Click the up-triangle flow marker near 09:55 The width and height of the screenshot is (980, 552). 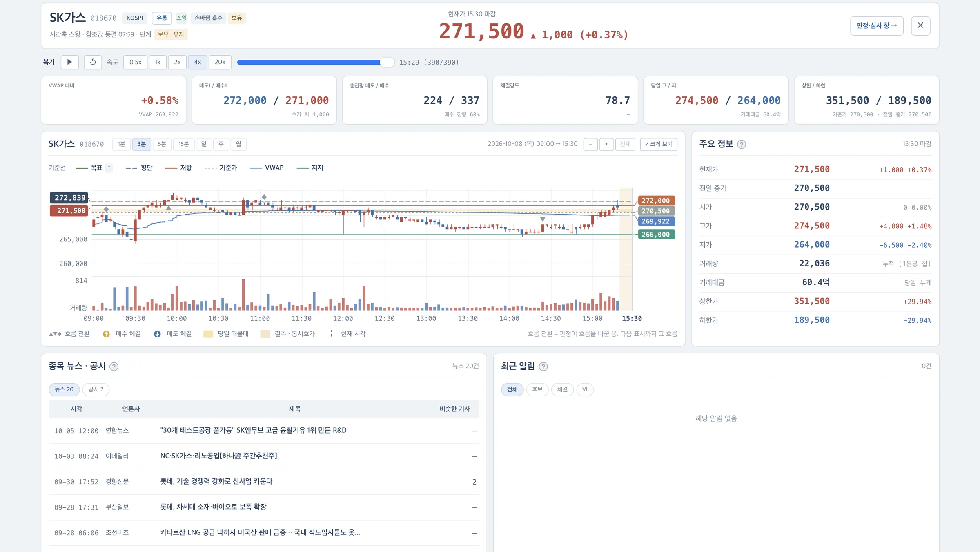coord(169,208)
